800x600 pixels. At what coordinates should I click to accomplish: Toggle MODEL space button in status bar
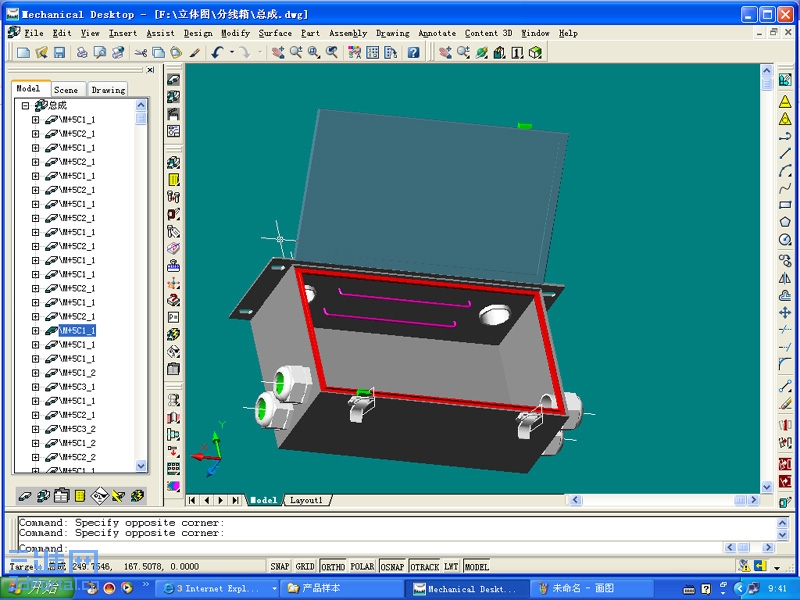[x=477, y=566]
